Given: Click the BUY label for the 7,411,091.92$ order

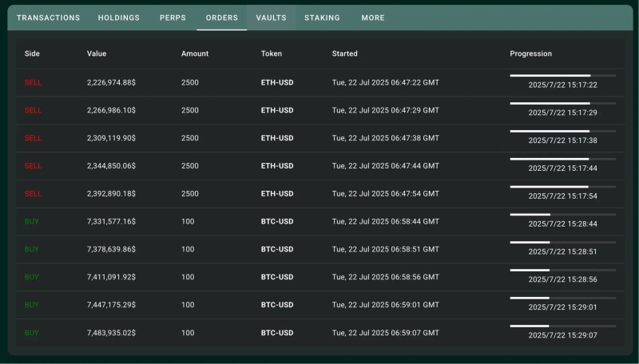Looking at the screenshot, I should click(x=31, y=277).
